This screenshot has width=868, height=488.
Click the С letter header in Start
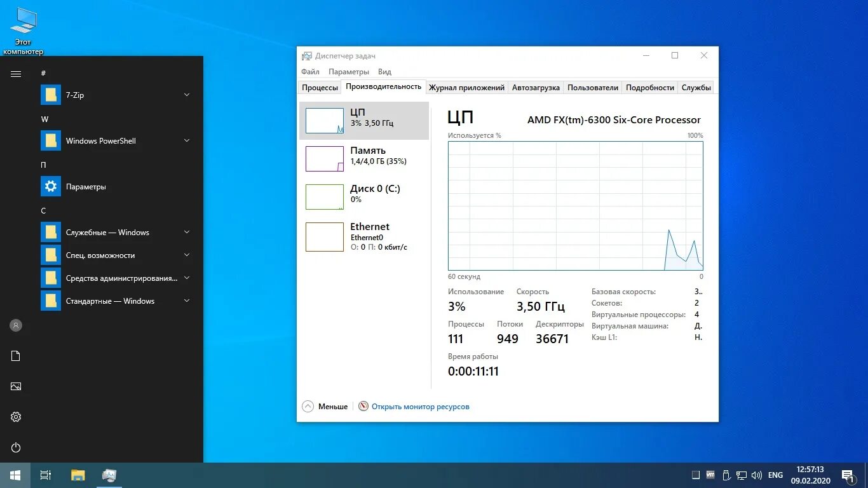point(43,211)
